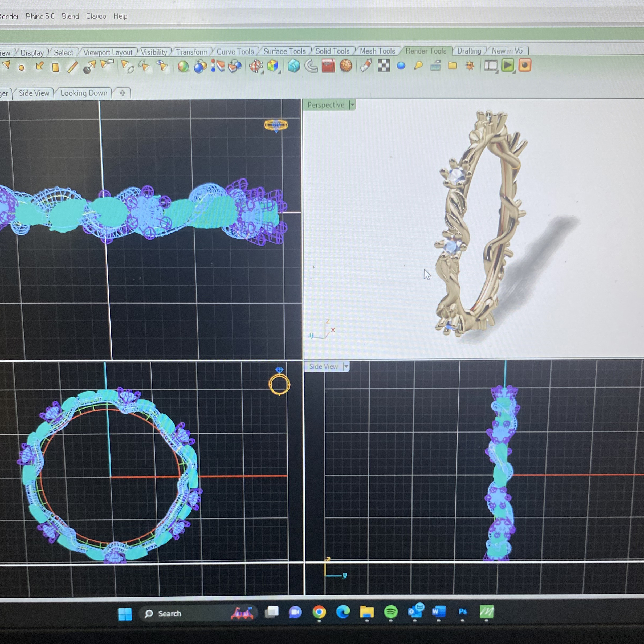Open the Display toolbar tab

tap(32, 53)
